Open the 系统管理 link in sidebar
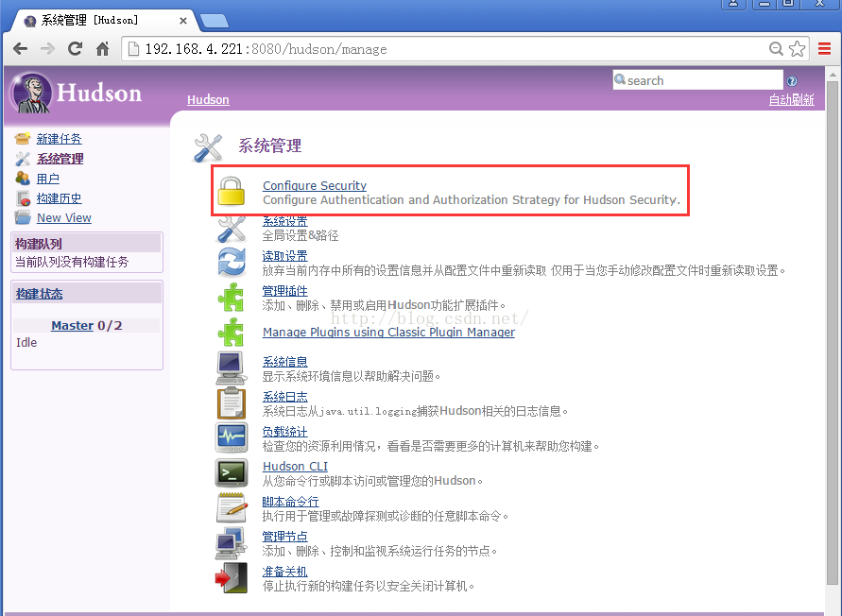 60,159
